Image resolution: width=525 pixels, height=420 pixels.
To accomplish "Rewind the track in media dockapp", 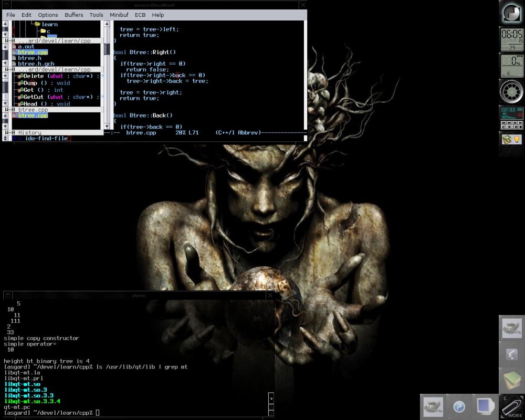I will pos(515,123).
